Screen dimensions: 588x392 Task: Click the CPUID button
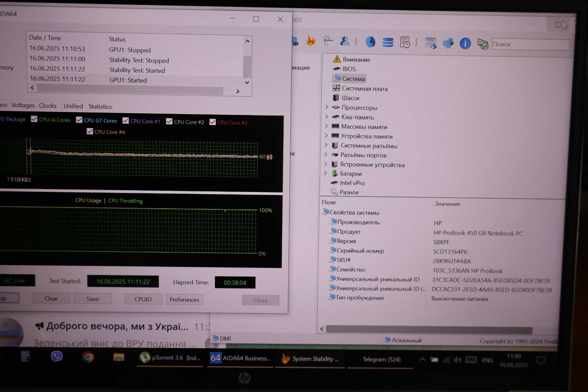(x=143, y=299)
